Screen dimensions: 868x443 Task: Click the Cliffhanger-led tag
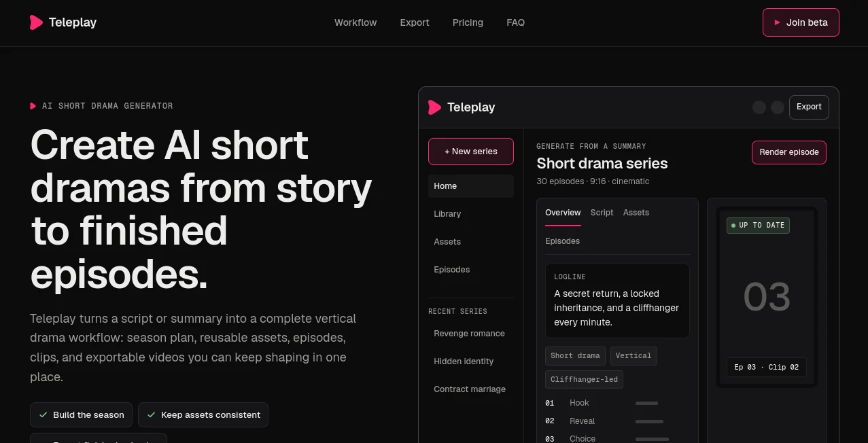(584, 380)
